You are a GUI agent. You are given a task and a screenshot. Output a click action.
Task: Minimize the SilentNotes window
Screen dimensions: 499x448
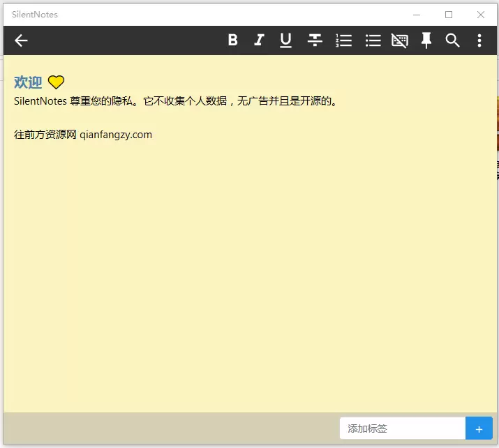[x=417, y=15]
